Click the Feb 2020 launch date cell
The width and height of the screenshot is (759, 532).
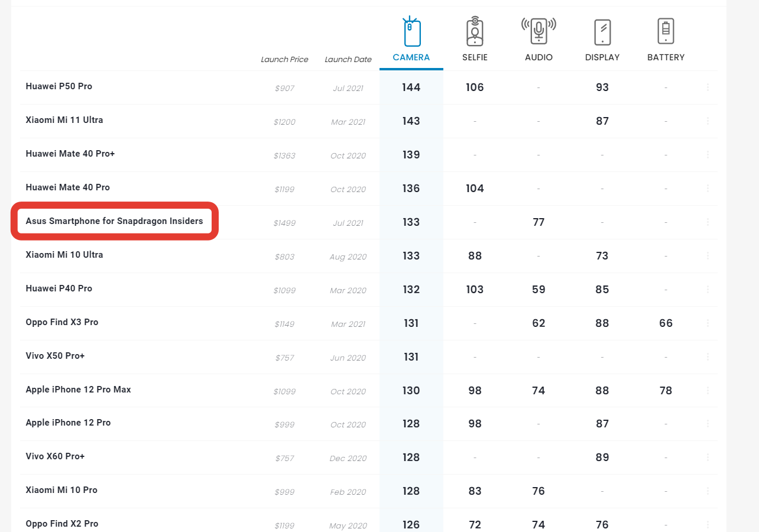coord(348,492)
